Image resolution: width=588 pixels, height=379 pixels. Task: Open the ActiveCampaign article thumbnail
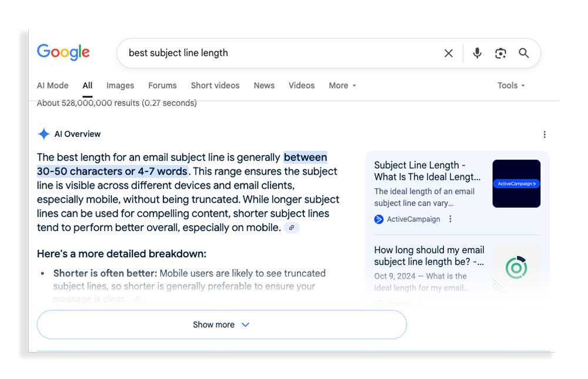516,184
